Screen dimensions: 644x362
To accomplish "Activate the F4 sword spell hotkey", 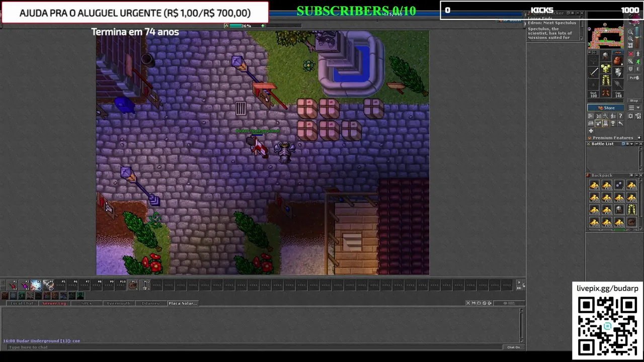I will (x=48, y=285).
